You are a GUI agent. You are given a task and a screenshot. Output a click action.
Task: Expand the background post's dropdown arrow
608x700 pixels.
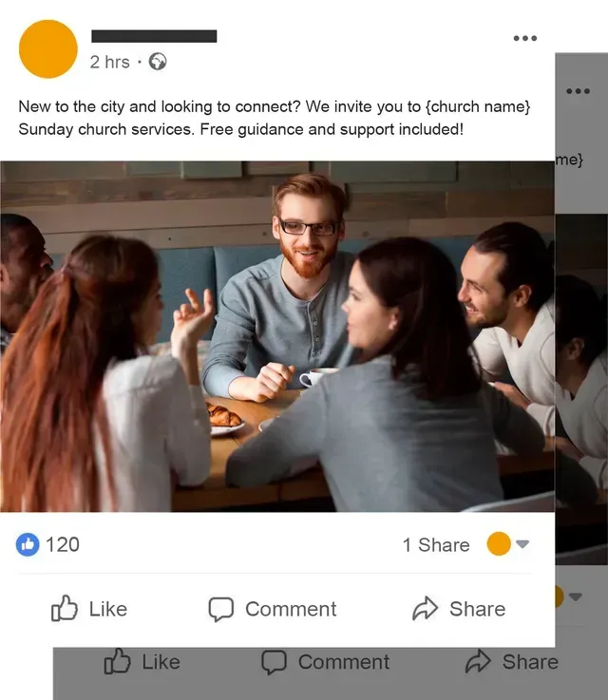(x=576, y=596)
